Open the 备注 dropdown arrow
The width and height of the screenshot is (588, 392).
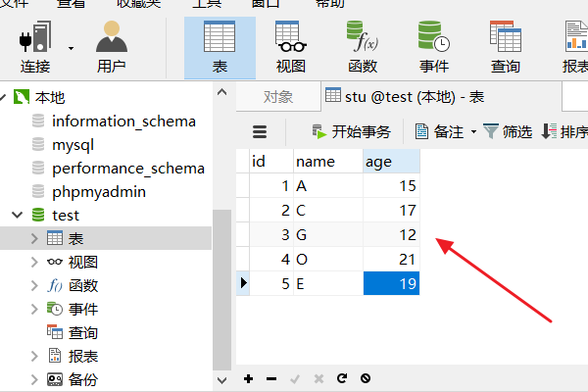pyautogui.click(x=473, y=131)
